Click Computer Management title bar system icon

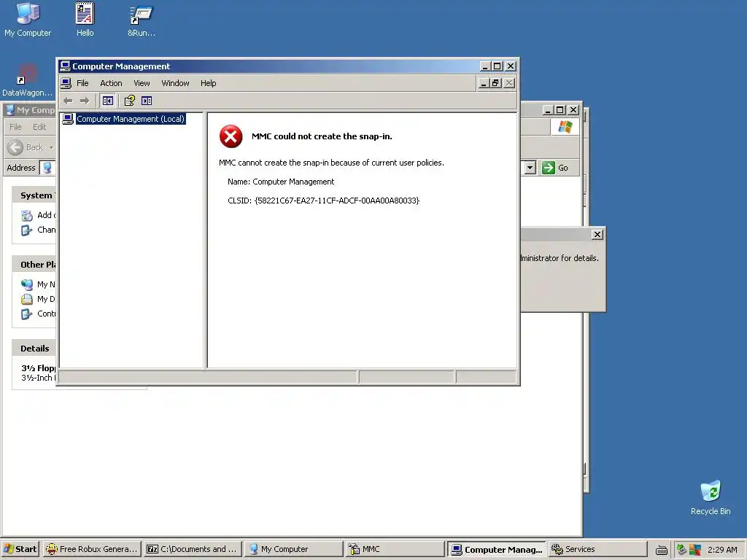[65, 66]
